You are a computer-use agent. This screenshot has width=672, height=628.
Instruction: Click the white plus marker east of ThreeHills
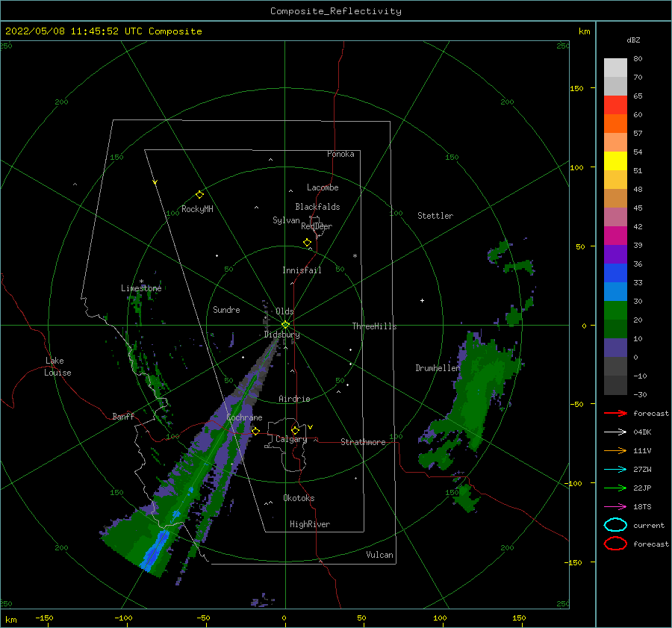pyautogui.click(x=422, y=300)
